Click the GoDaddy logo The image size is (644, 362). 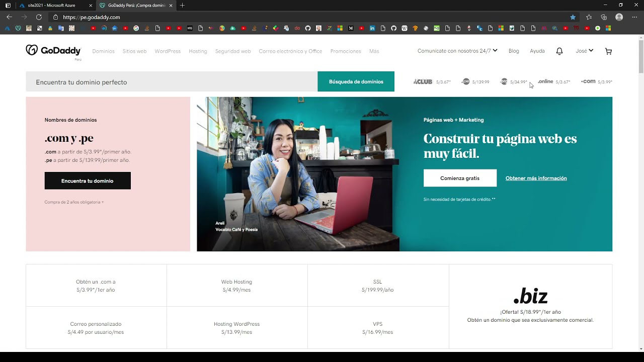(x=53, y=50)
